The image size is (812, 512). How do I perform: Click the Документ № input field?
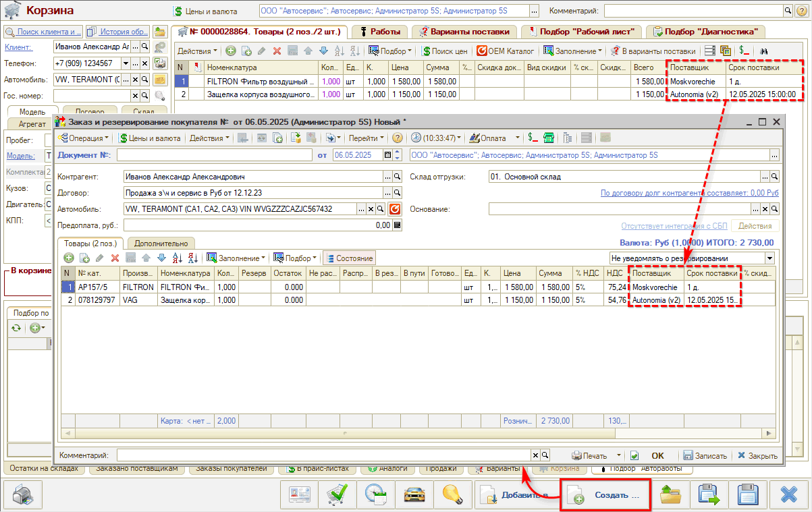point(214,154)
